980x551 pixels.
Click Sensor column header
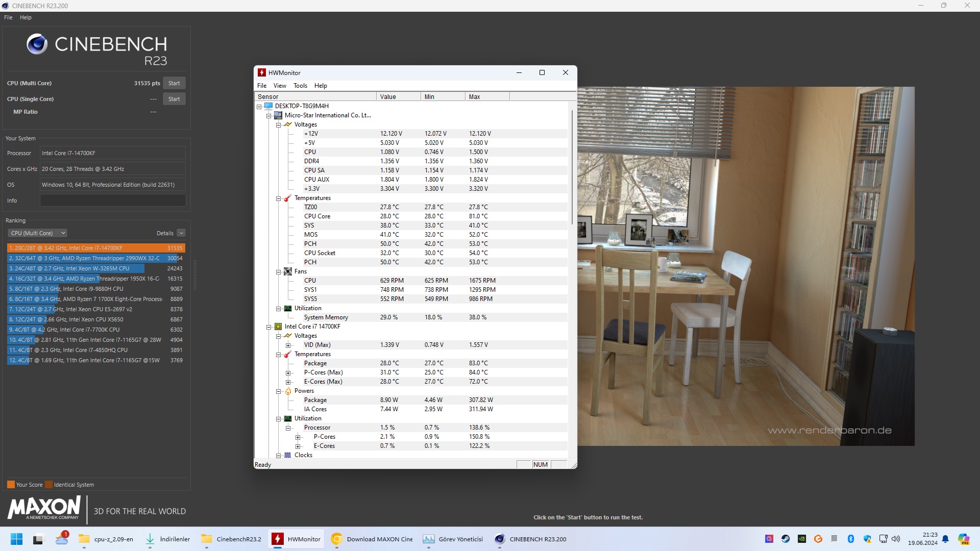tap(315, 96)
